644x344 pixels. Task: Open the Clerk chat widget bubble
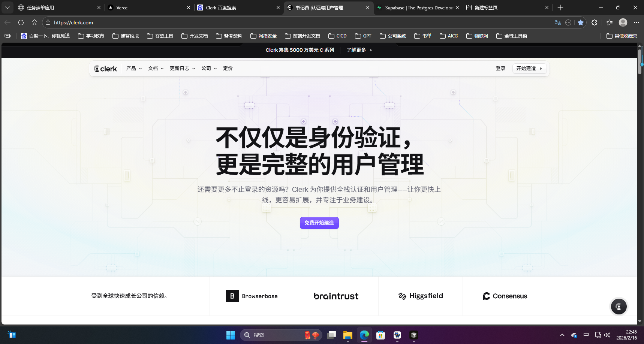pyautogui.click(x=619, y=307)
